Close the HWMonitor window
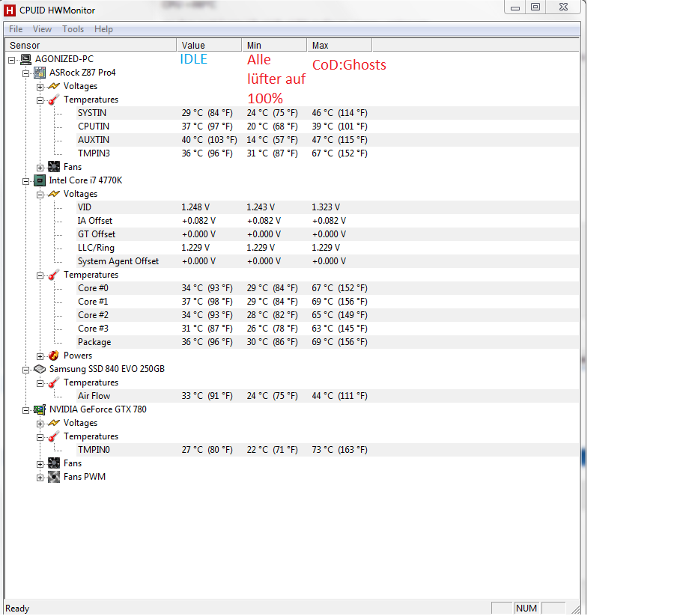The width and height of the screenshot is (683, 616). 564,7
